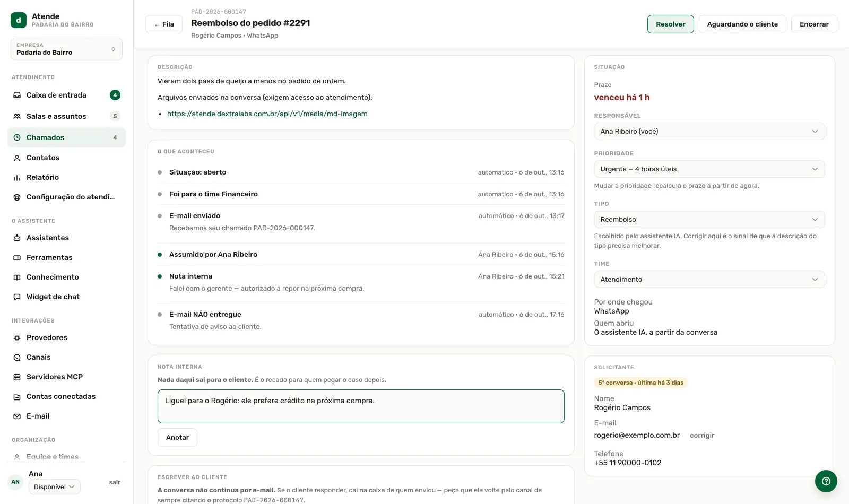This screenshot has width=849, height=504.
Task: Click the Caixa de entrada badge 4
Action: tap(115, 95)
